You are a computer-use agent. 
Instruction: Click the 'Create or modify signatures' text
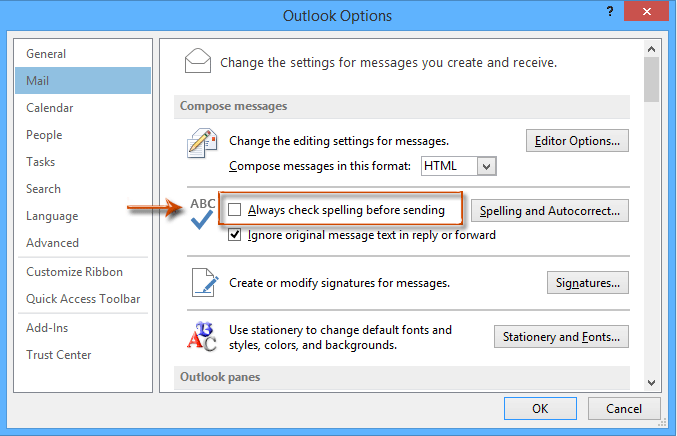(x=339, y=283)
